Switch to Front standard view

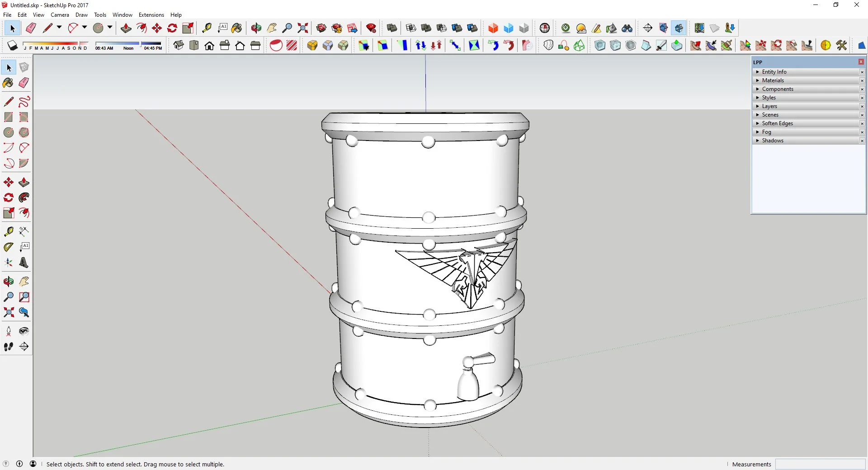coord(209,45)
